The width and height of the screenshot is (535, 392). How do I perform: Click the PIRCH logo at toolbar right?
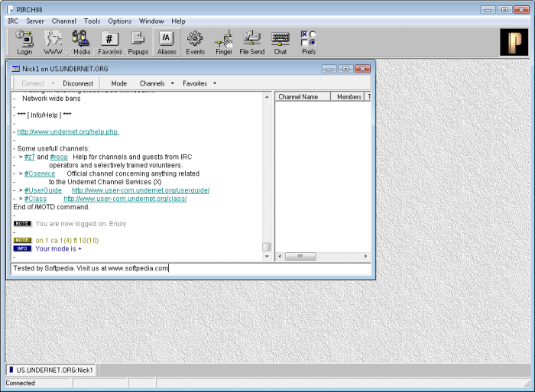point(514,42)
